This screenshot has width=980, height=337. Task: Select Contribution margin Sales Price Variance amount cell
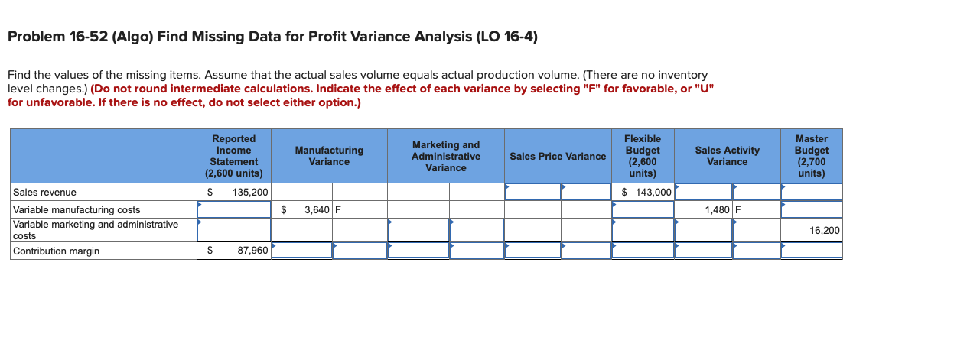tap(532, 251)
